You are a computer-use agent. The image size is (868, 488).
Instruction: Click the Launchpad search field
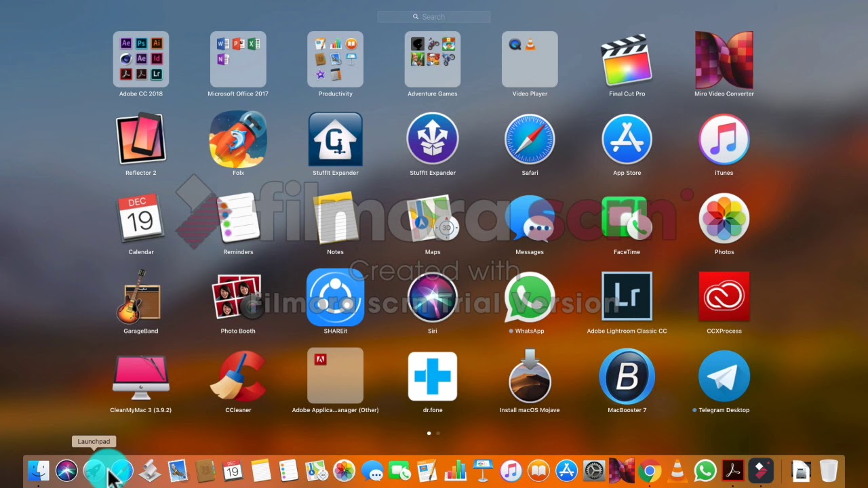click(434, 17)
